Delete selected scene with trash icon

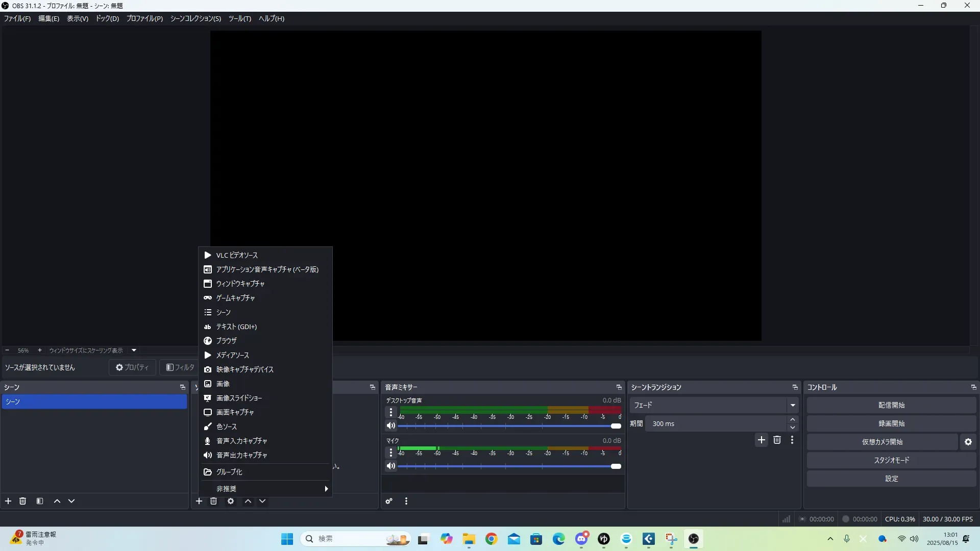pyautogui.click(x=23, y=502)
